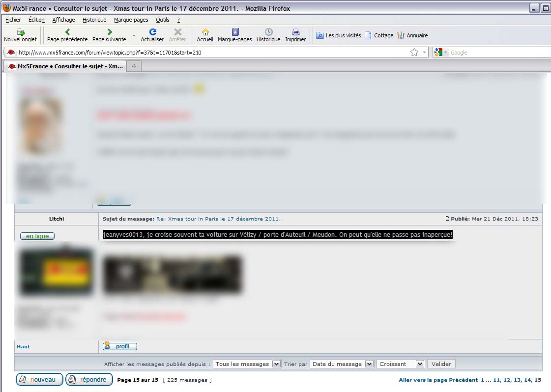Open a new tab with Nouvel onglet
Screen dimensions: 551x392
click(x=20, y=35)
